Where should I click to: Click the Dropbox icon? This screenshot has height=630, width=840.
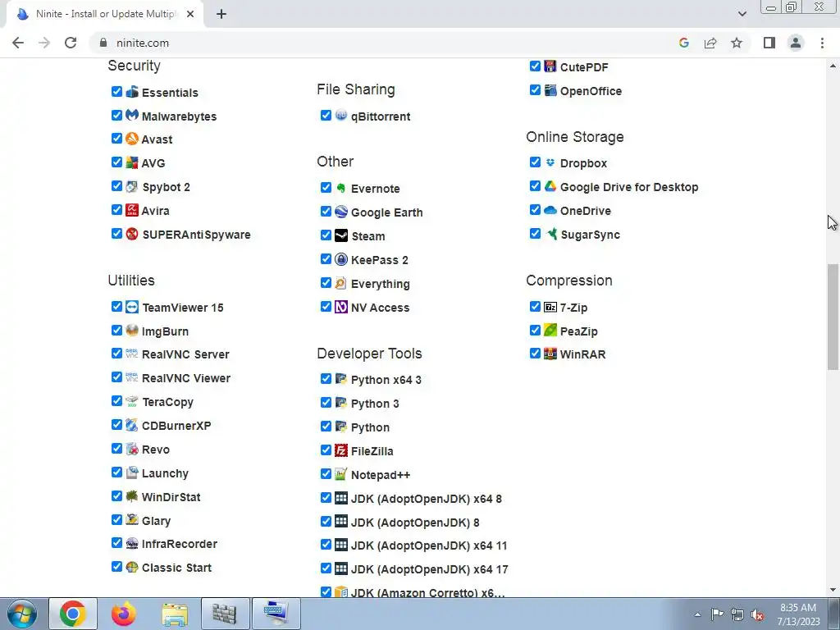tap(550, 162)
